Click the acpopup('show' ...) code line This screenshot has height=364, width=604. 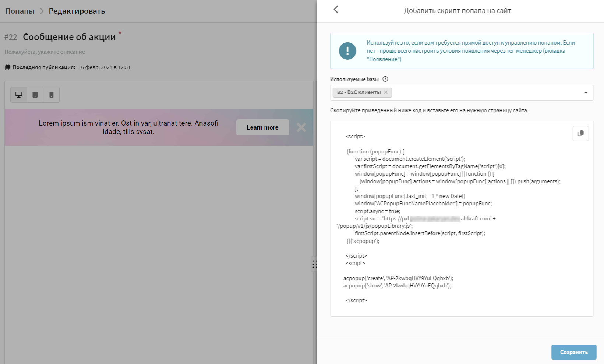[397, 286]
